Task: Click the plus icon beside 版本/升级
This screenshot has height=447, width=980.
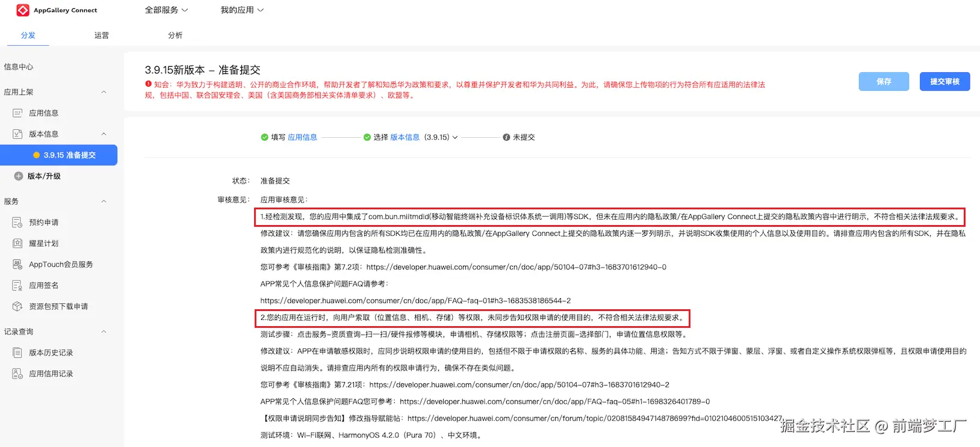Action: click(x=19, y=176)
